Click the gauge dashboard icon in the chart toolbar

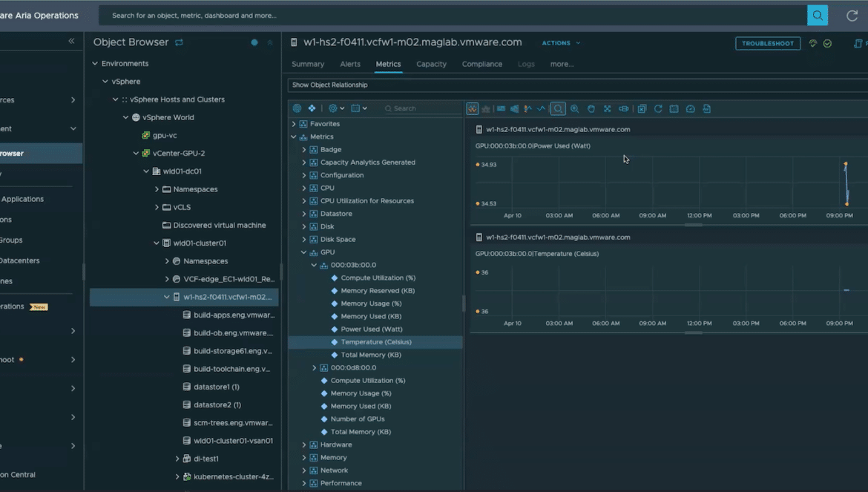point(690,109)
